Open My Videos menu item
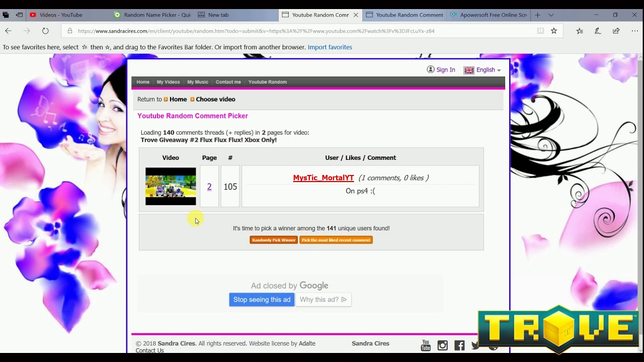Viewport: 644px width, 362px height. (168, 82)
